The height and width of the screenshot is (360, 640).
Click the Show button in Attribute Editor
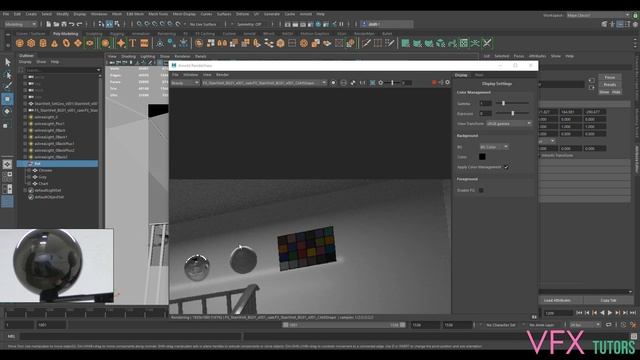click(x=604, y=92)
